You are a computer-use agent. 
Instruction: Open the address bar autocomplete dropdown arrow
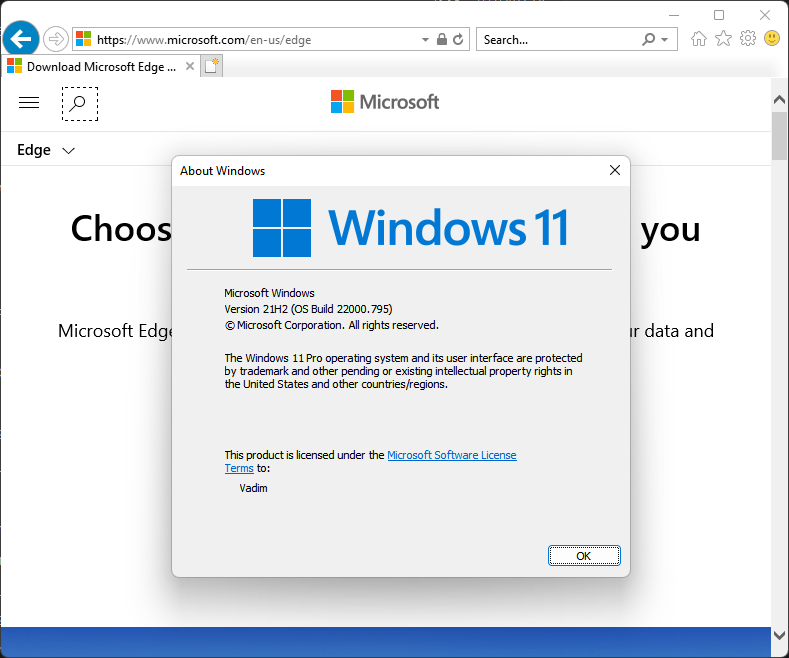425,39
